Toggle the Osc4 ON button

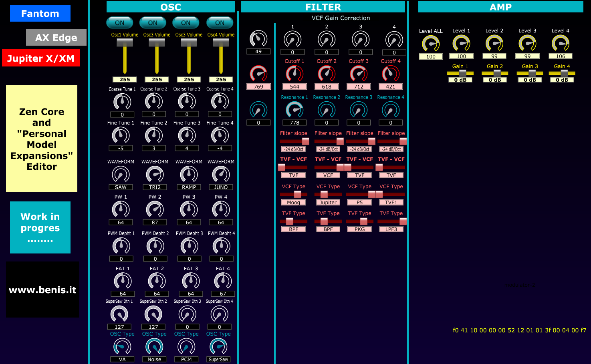(220, 23)
